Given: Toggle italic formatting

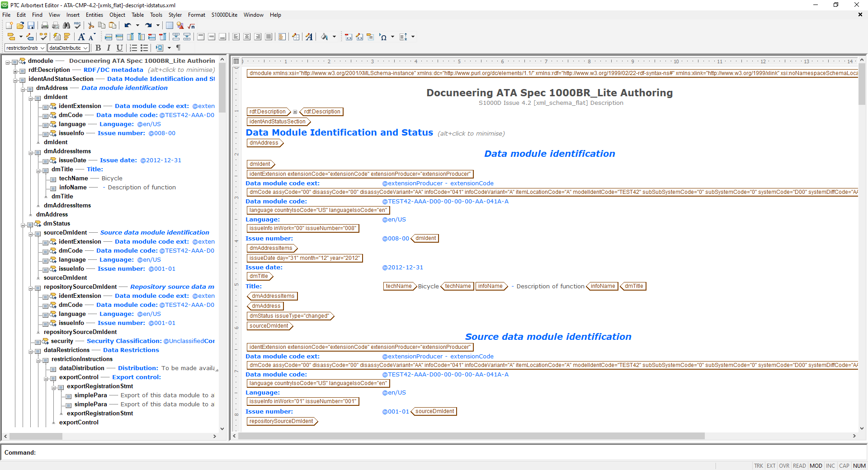Looking at the screenshot, I should (108, 48).
